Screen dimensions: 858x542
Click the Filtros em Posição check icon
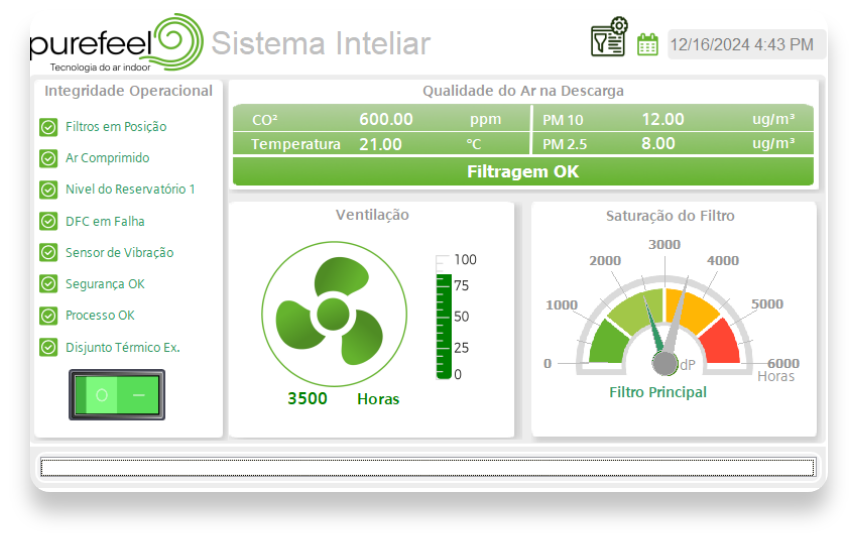pyautogui.click(x=48, y=127)
